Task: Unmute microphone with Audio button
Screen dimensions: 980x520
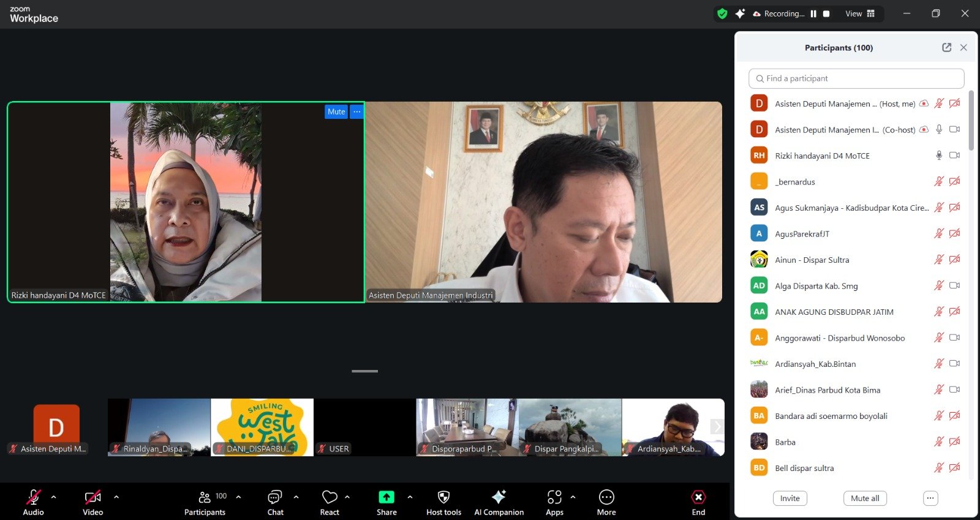Action: point(34,497)
